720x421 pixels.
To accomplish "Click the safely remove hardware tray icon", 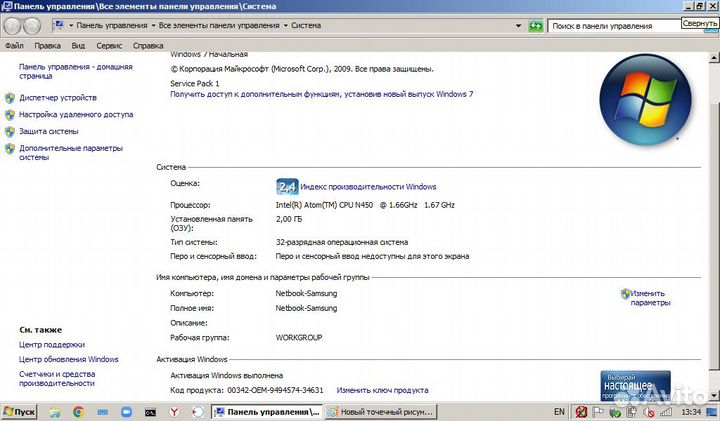I will tap(615, 412).
